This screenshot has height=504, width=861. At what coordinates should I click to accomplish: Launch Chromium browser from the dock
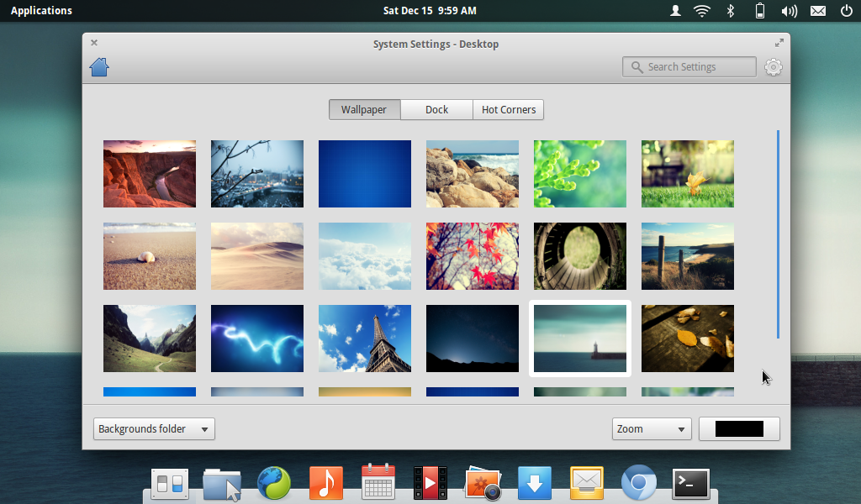638,483
